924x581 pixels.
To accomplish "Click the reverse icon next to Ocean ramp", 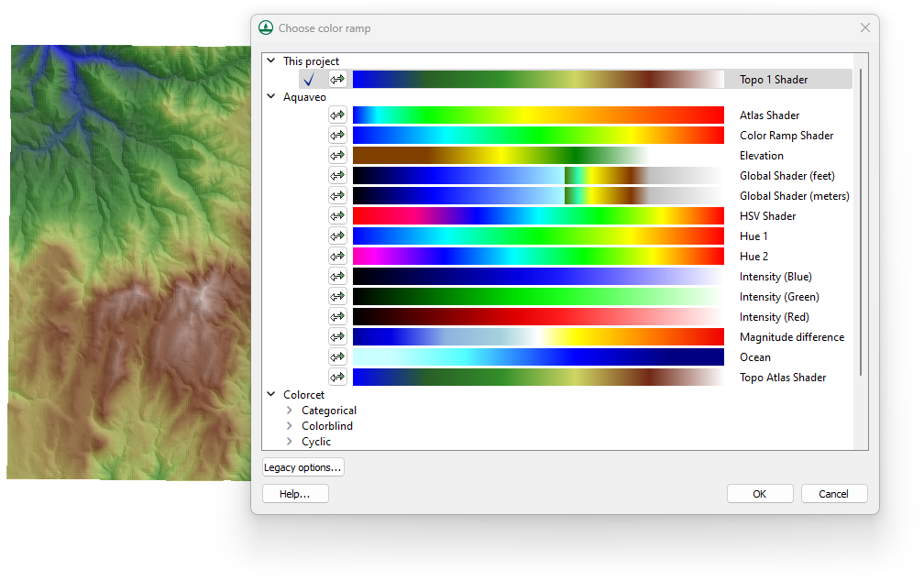I will coord(337,356).
